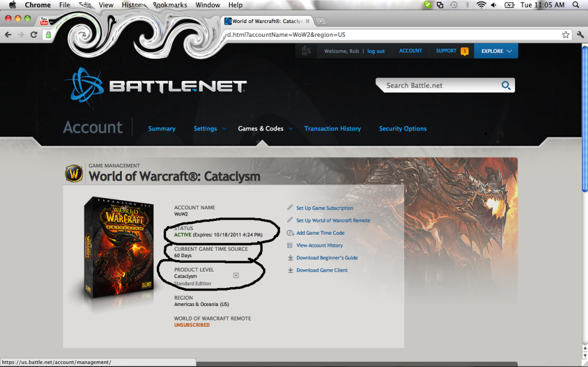Screen dimensions: 588x367
Task: Open the Games & Codes dropdown arrow
Action: (x=290, y=129)
